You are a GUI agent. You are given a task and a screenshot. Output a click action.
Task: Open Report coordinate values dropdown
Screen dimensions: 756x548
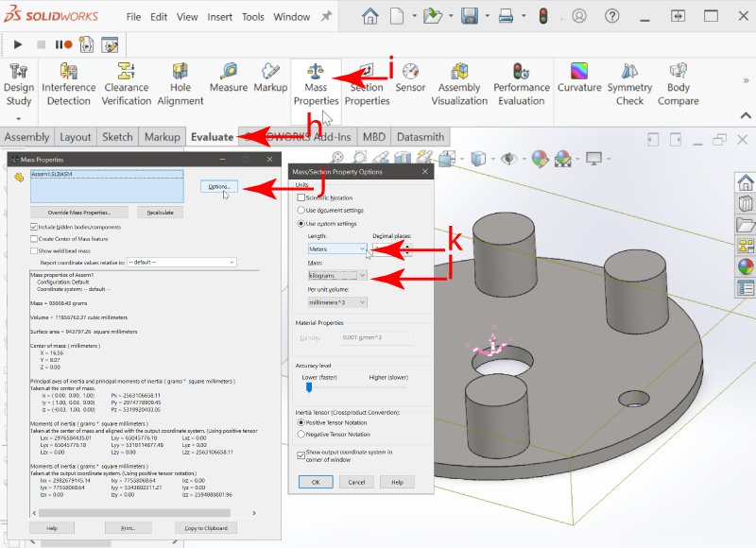181,263
